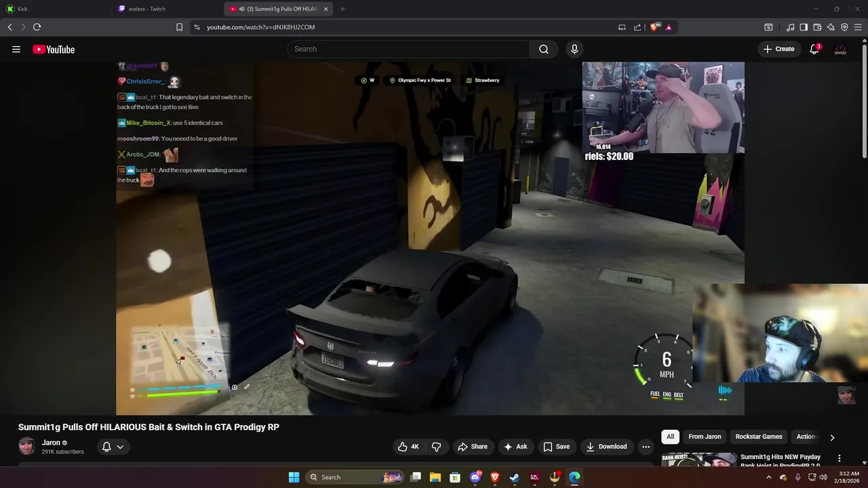Go back with browser back arrow
868x488 pixels.
pos(9,27)
